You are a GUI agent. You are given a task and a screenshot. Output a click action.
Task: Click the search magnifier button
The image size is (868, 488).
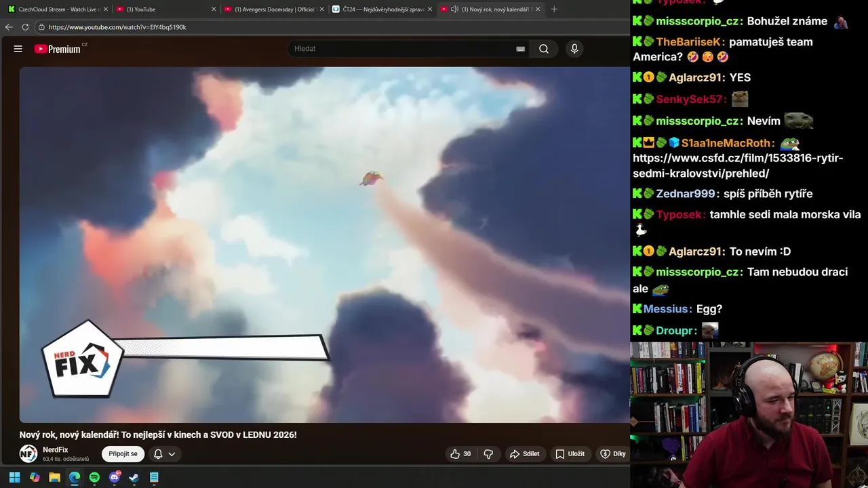tap(544, 49)
